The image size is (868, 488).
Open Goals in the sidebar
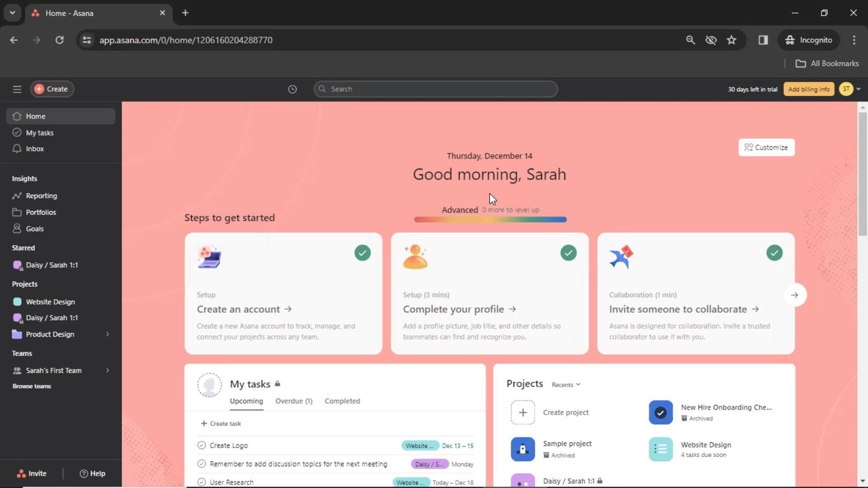point(34,229)
